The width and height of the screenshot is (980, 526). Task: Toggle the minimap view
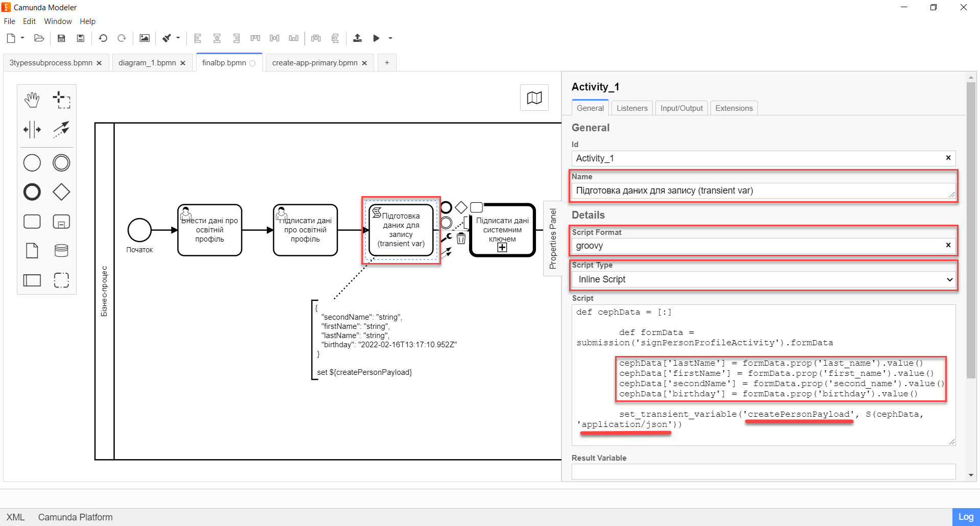pyautogui.click(x=534, y=98)
